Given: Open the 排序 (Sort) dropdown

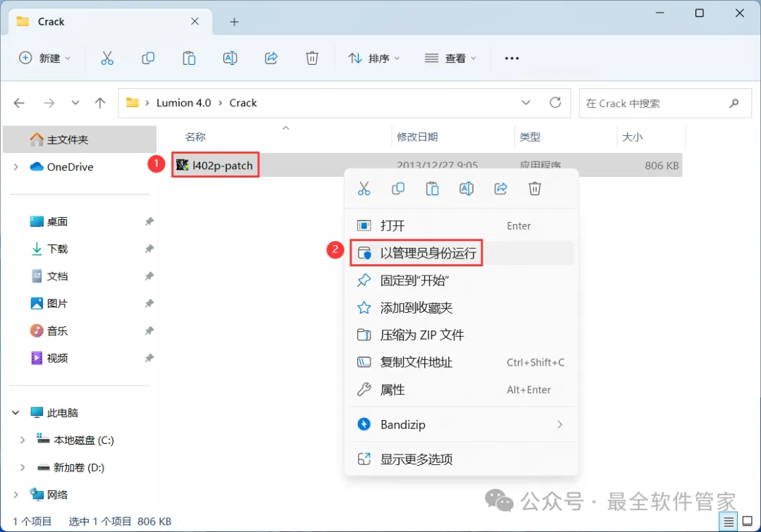Looking at the screenshot, I should (x=373, y=58).
